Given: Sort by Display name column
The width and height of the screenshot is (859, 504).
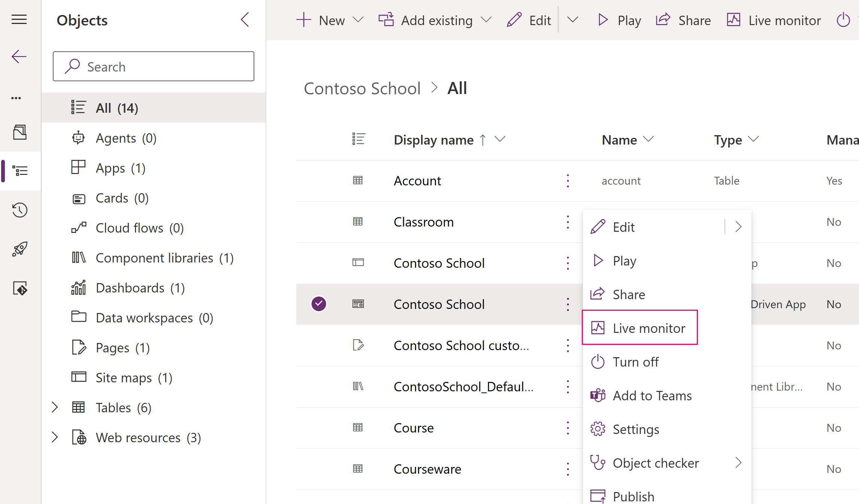Looking at the screenshot, I should pos(434,140).
